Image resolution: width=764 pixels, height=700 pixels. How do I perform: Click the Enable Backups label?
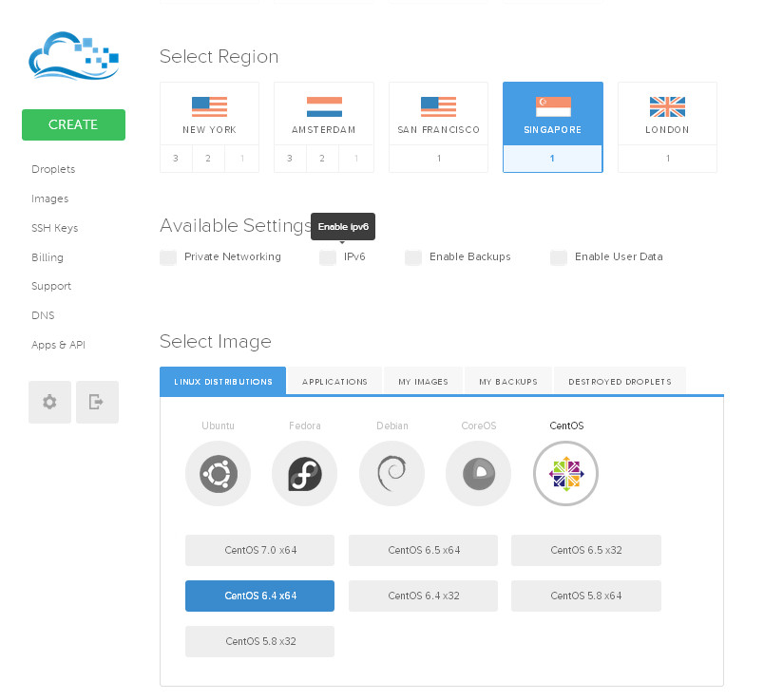[x=469, y=256]
